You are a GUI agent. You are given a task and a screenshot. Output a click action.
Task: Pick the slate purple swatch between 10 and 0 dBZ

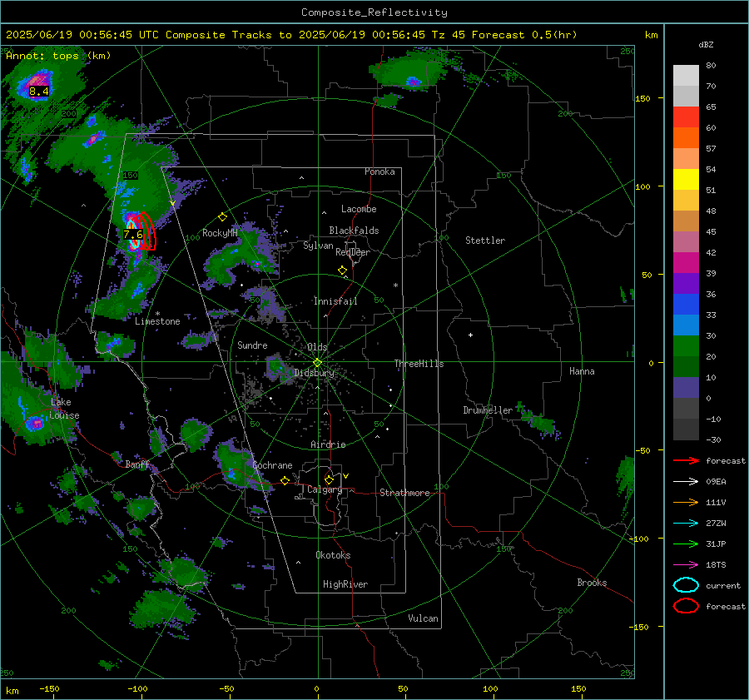pos(686,388)
